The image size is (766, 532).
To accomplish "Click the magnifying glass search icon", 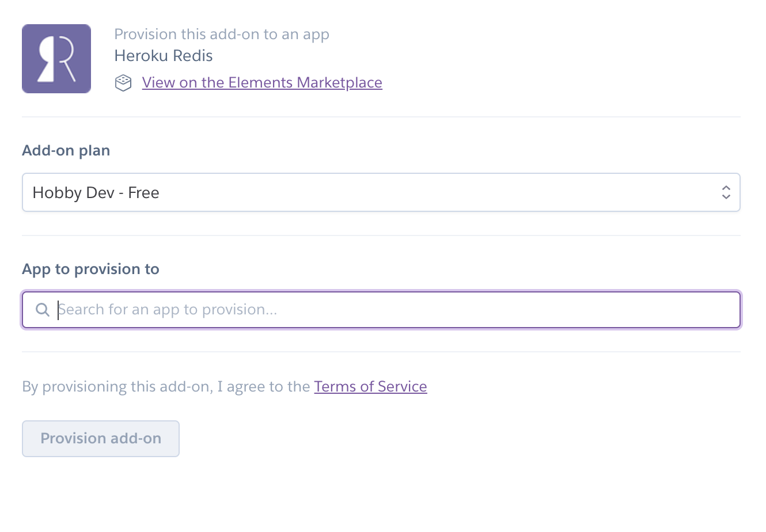I will tap(43, 310).
